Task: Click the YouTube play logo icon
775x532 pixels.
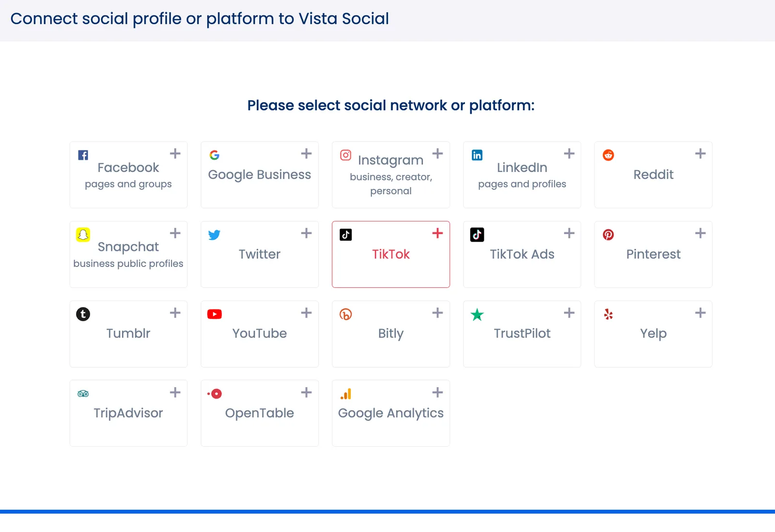Action: pyautogui.click(x=215, y=314)
